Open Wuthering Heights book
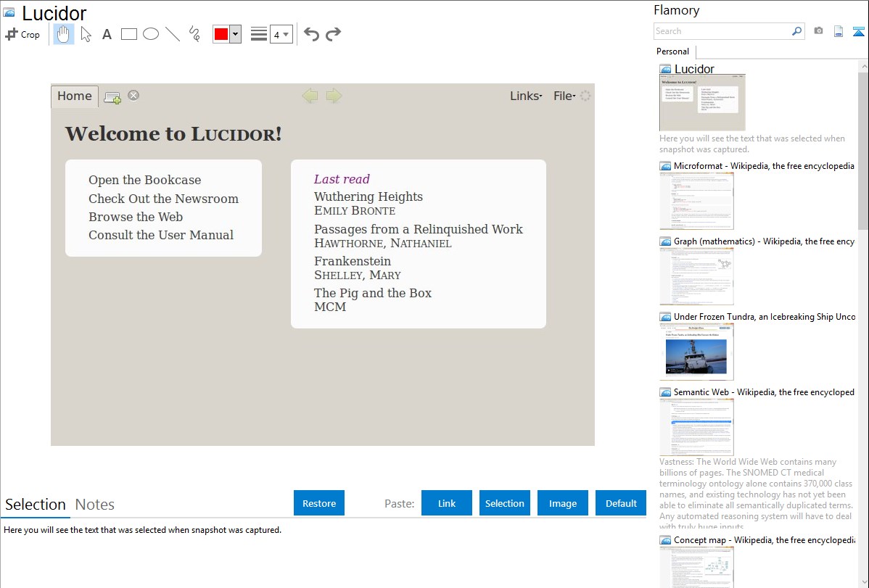The image size is (869, 588). [368, 196]
